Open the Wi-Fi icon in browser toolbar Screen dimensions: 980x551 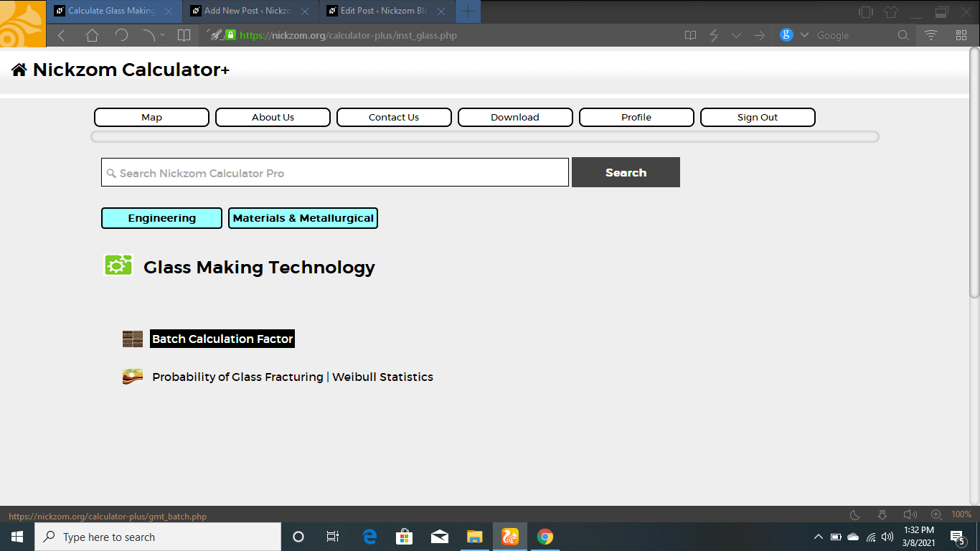pyautogui.click(x=931, y=35)
